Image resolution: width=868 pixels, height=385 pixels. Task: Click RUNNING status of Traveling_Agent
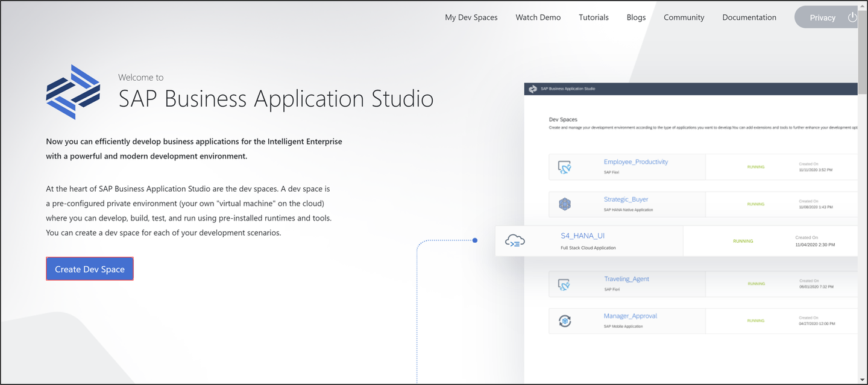coord(756,283)
